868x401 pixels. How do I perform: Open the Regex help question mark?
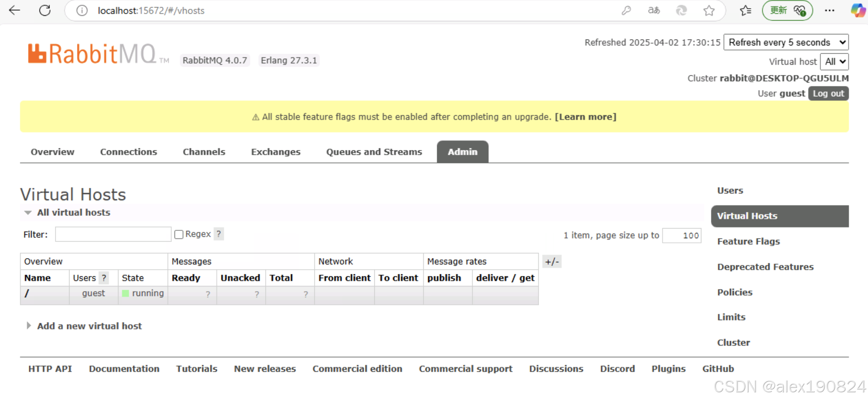click(x=219, y=234)
